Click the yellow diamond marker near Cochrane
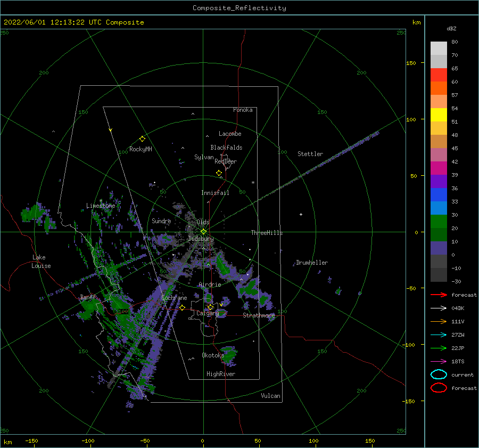The width and height of the screenshot is (479, 448). coord(182,307)
